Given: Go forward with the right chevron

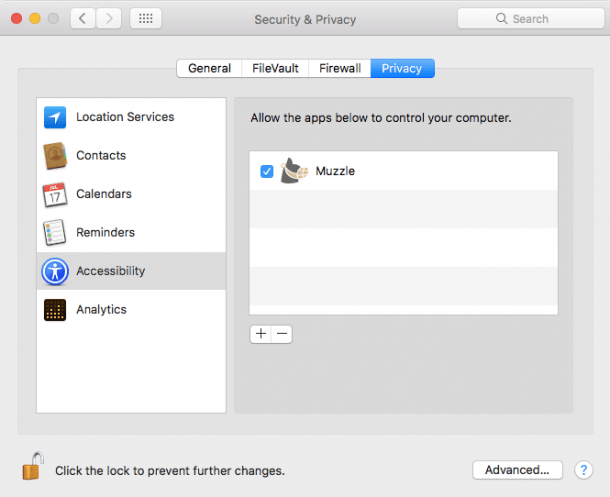Looking at the screenshot, I should (109, 18).
